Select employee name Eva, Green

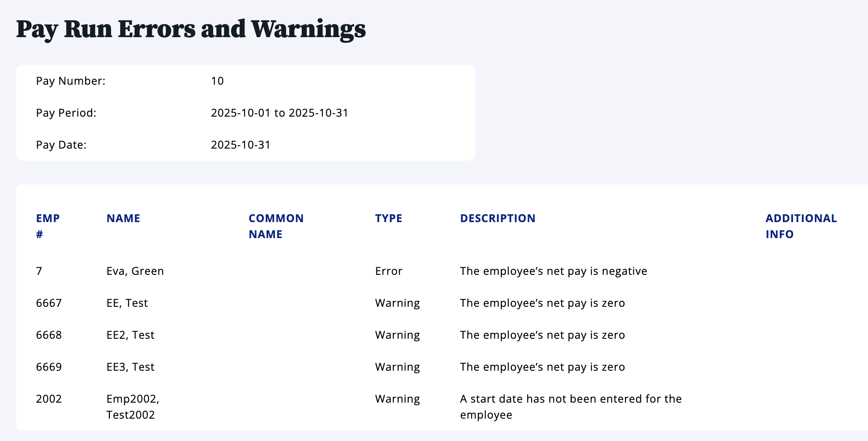click(135, 271)
